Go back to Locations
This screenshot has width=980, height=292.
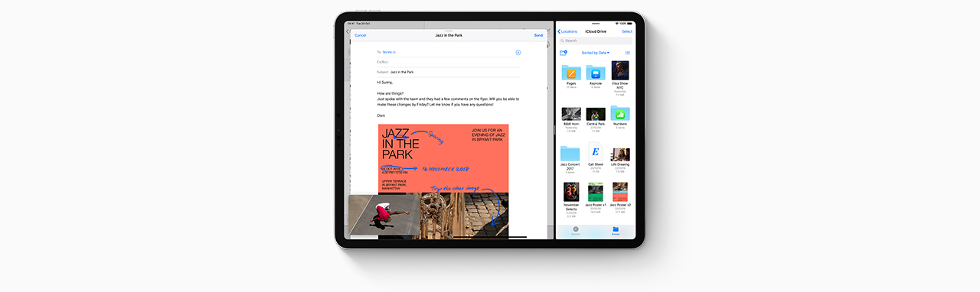click(x=567, y=31)
